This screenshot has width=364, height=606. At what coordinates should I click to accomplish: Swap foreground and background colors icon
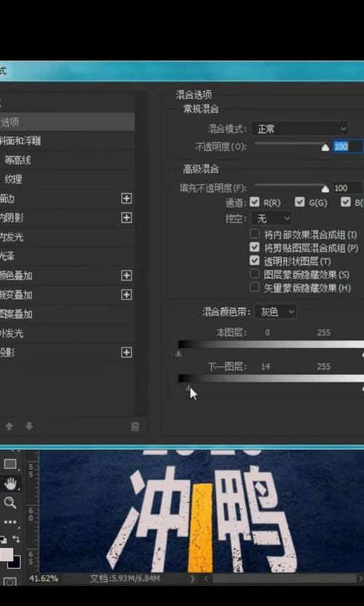pyautogui.click(x=16, y=539)
